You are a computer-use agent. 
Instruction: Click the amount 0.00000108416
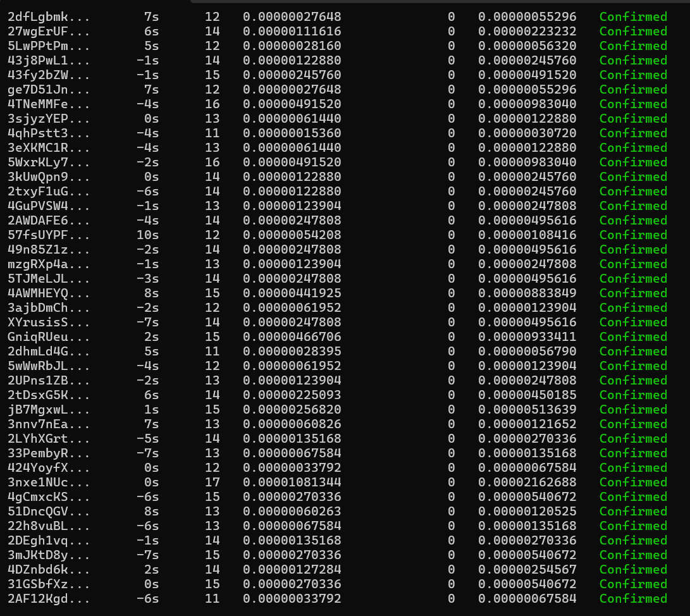click(527, 235)
